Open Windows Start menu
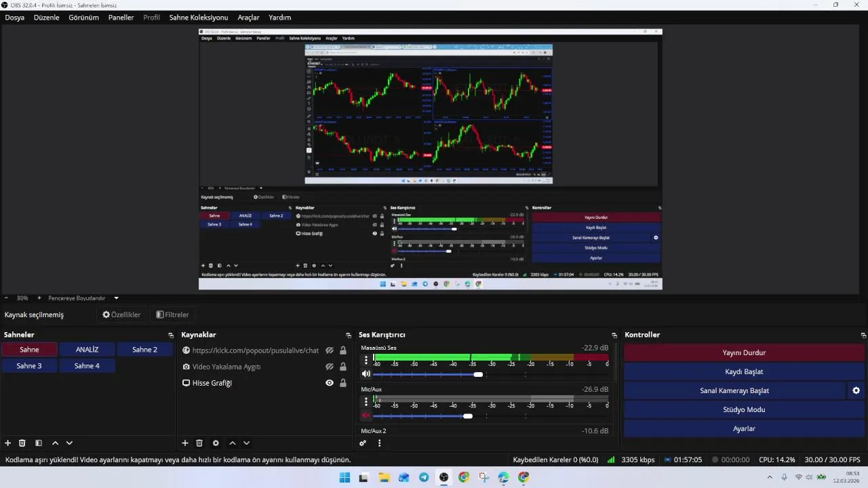 tap(344, 477)
